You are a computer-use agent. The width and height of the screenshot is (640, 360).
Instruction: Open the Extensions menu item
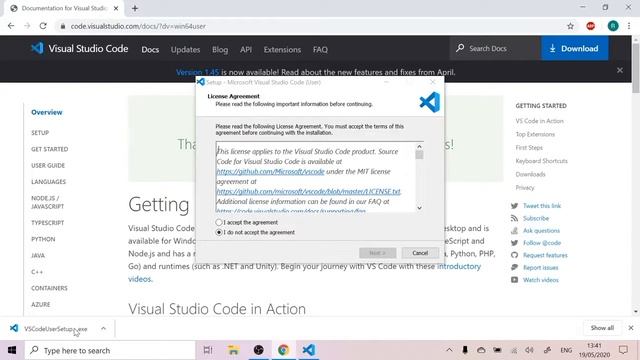pos(282,49)
